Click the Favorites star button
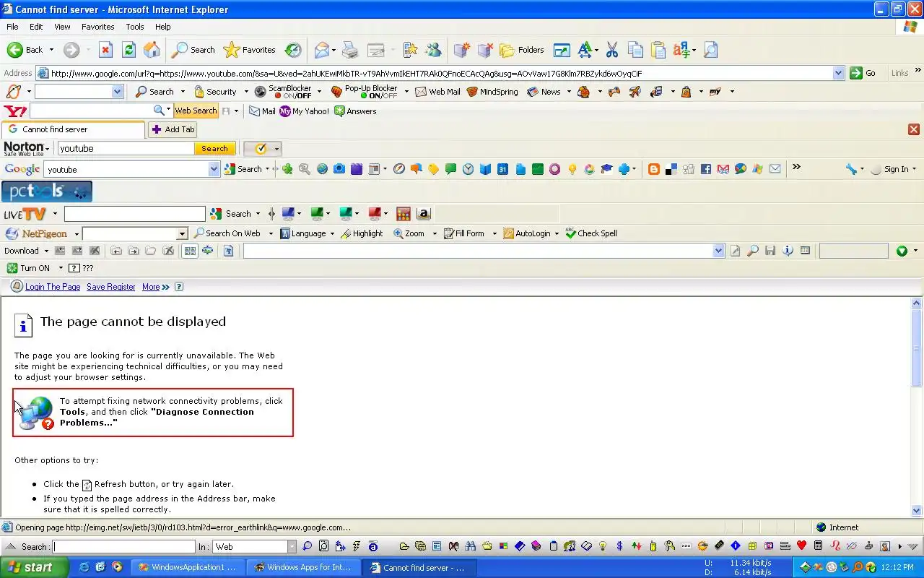Image resolution: width=924 pixels, height=578 pixels. tap(250, 50)
